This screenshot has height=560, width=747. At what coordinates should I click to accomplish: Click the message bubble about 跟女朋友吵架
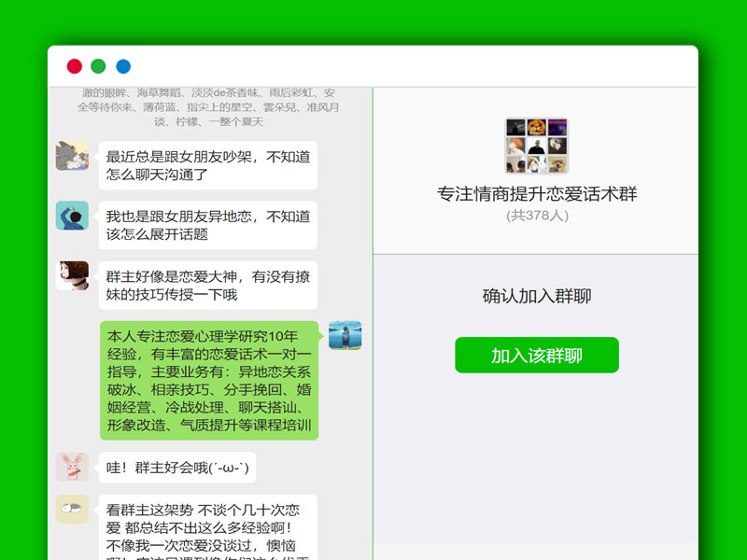(205, 164)
